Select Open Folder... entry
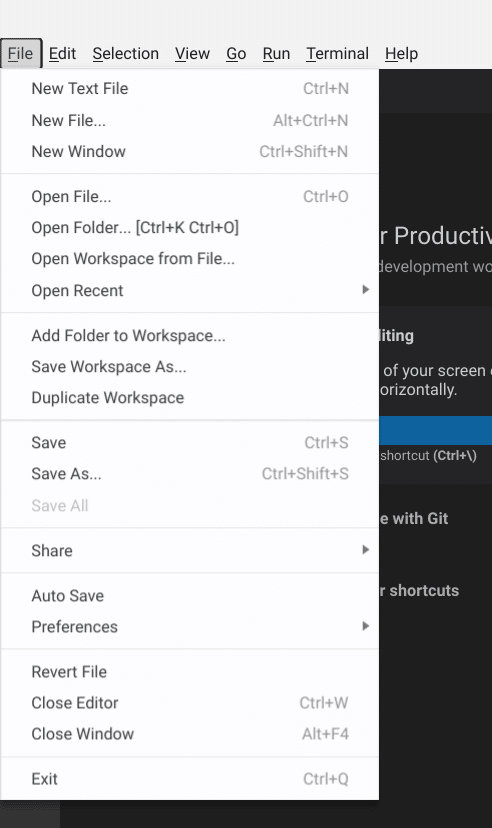This screenshot has height=828, width=492. (190, 228)
